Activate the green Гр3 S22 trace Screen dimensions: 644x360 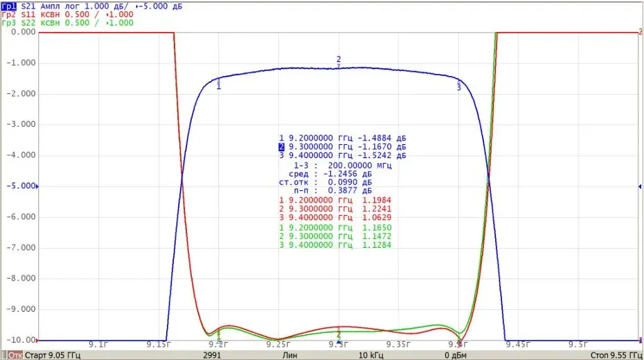(x=9, y=22)
